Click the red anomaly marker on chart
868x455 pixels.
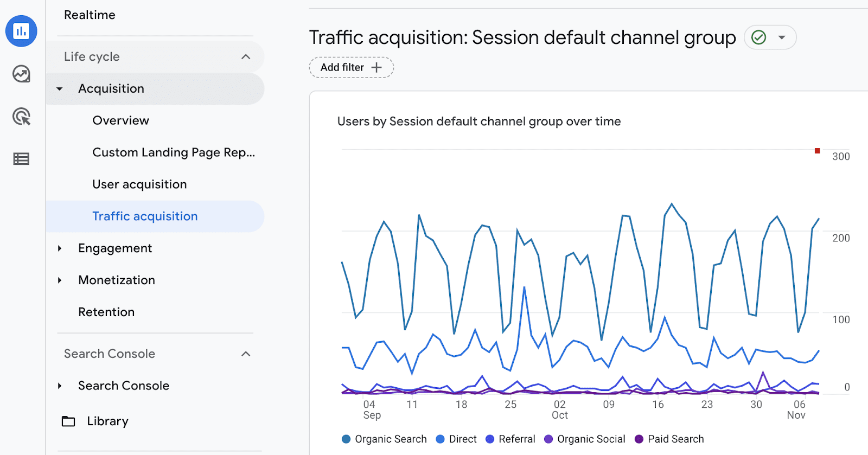pyautogui.click(x=817, y=151)
